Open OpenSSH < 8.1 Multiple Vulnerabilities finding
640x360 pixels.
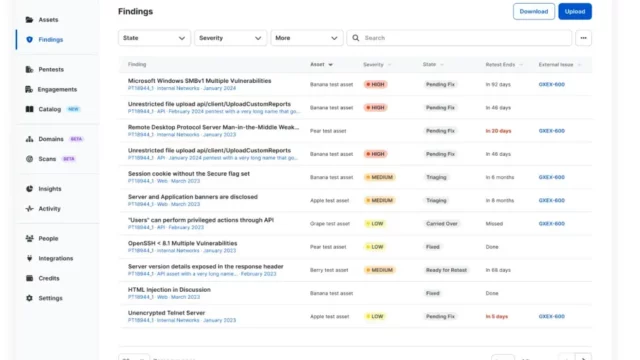(182, 243)
